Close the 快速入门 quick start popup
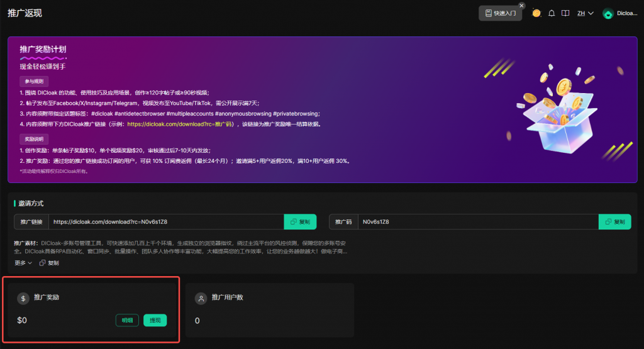This screenshot has width=644, height=349. click(x=521, y=5)
